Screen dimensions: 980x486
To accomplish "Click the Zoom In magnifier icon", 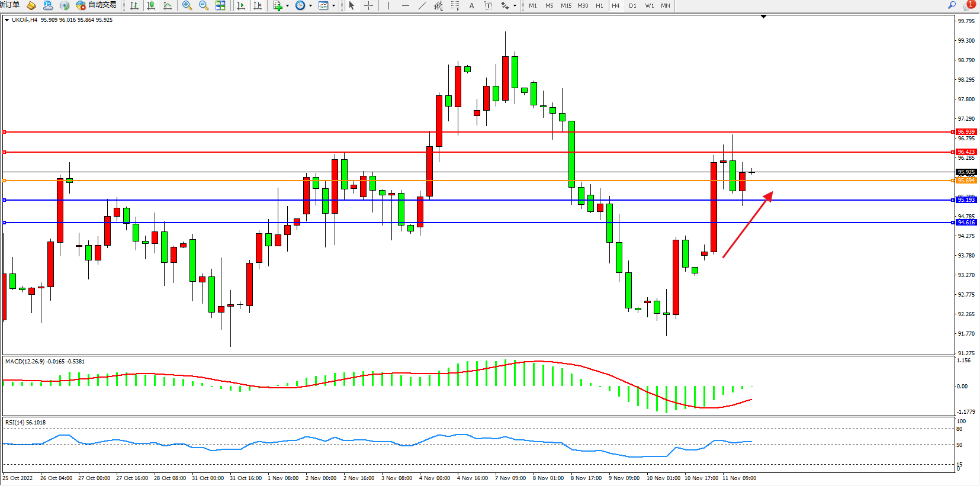I will click(187, 5).
